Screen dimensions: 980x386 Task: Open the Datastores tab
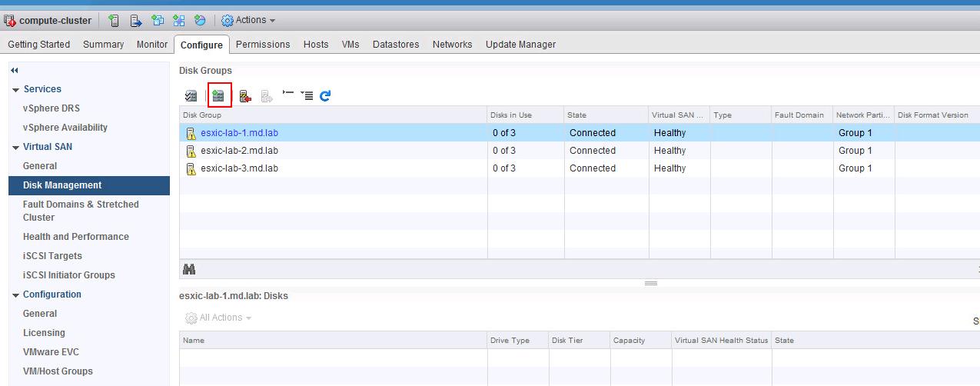point(396,45)
